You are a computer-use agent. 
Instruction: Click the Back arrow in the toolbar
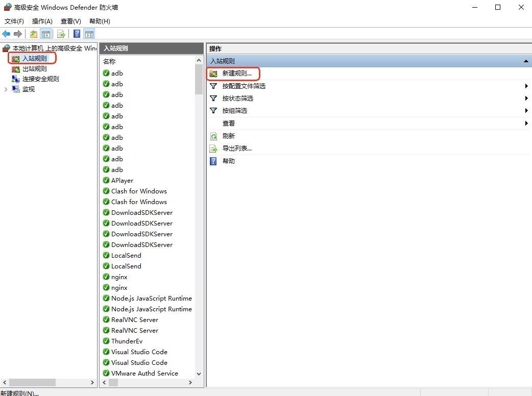click(x=6, y=34)
